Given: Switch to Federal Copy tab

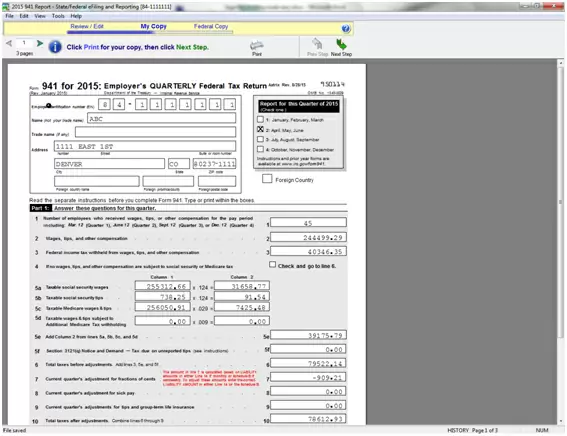Looking at the screenshot, I should tap(211, 26).
